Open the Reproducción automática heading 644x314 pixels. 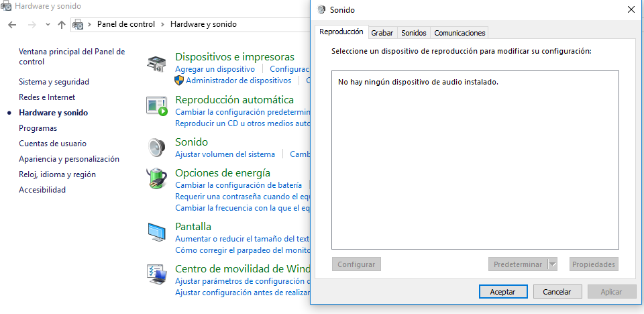pos(235,100)
